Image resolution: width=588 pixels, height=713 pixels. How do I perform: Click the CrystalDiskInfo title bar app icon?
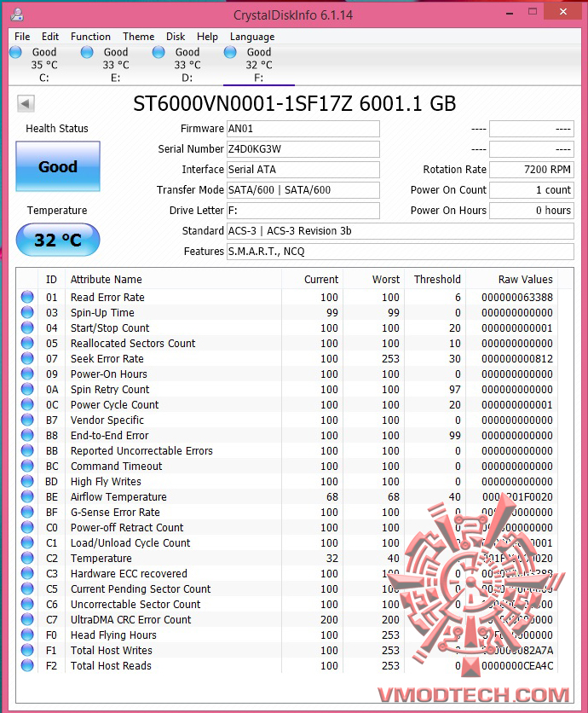pos(17,14)
